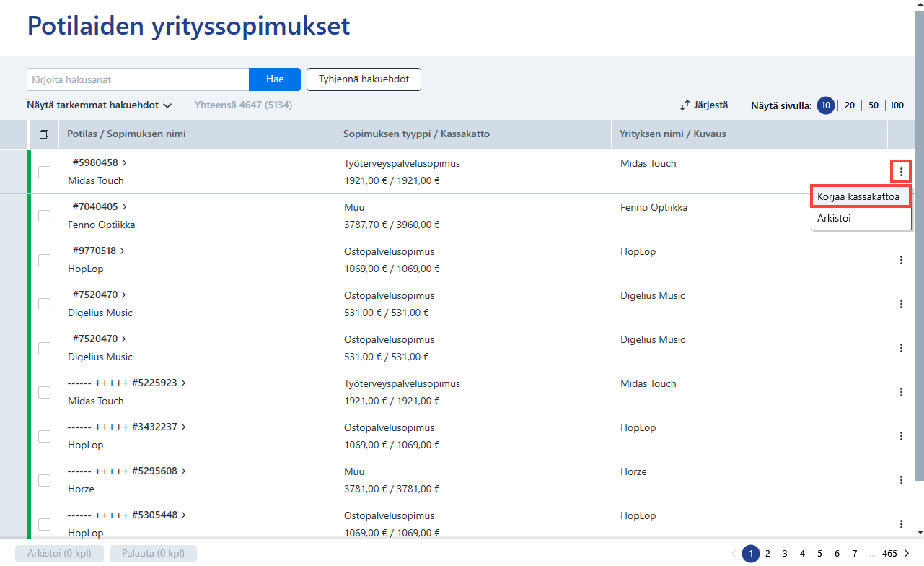
Task: Click the Järjestä sort button
Action: [x=704, y=105]
